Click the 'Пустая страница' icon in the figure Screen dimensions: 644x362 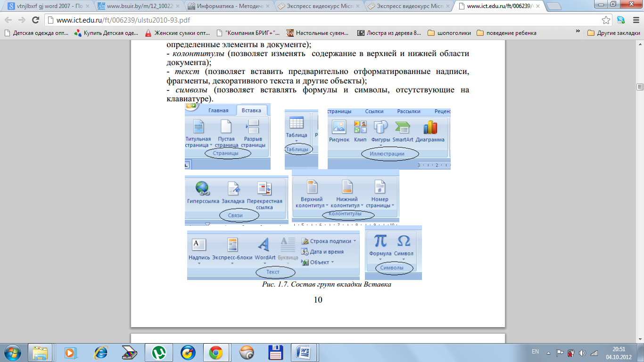tap(227, 127)
